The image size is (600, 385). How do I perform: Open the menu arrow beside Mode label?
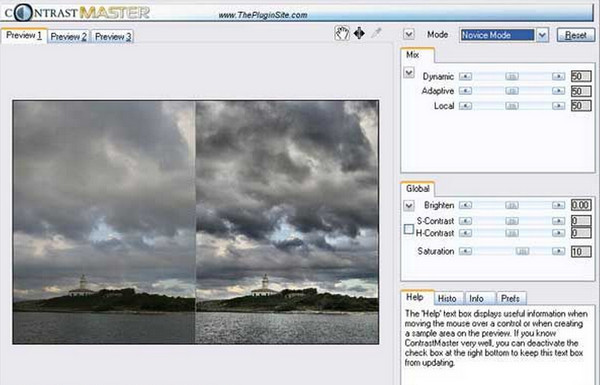pos(409,34)
